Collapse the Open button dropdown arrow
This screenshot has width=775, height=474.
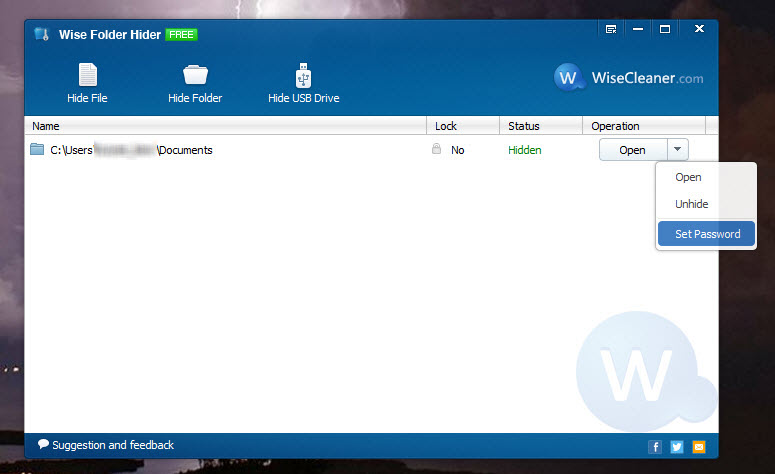[x=678, y=149]
